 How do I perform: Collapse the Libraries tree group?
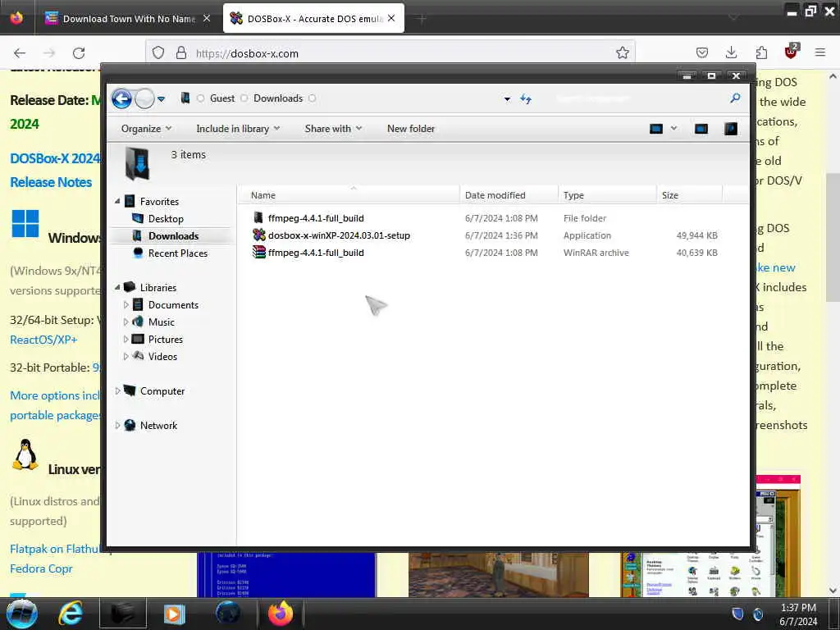coord(117,288)
